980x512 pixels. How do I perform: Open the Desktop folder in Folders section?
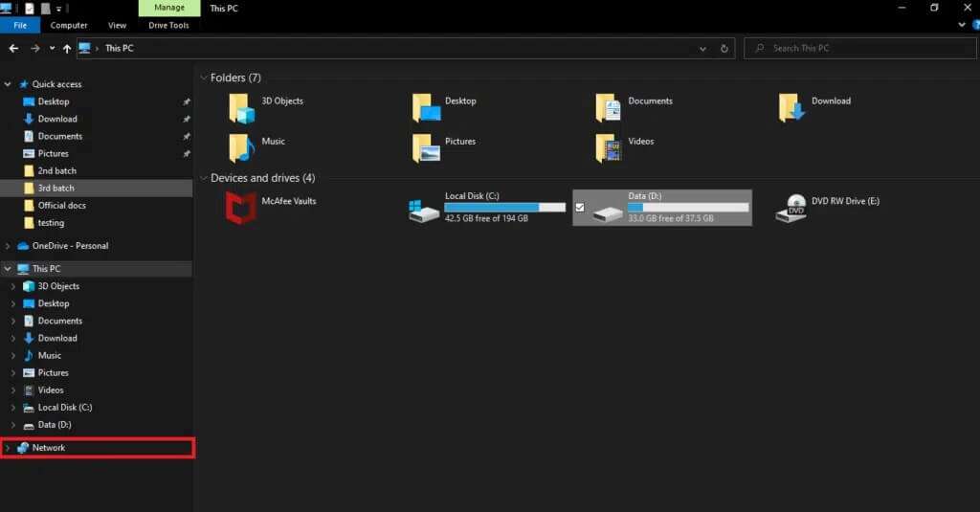(x=426, y=108)
